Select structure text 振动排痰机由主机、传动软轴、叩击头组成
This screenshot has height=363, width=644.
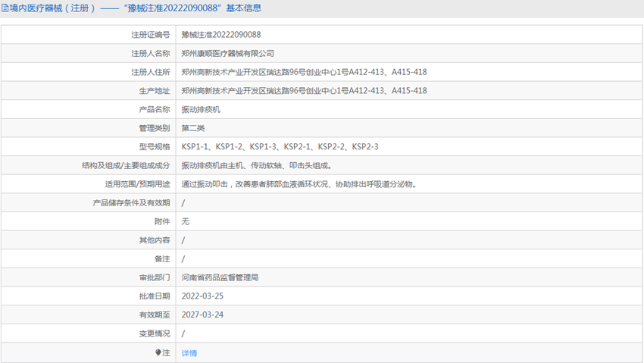[x=257, y=165]
